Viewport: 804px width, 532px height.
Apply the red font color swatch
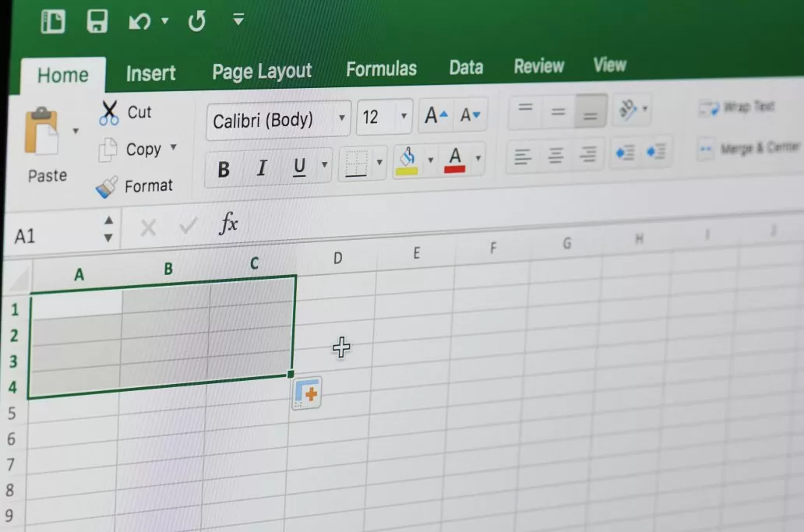tap(455, 159)
